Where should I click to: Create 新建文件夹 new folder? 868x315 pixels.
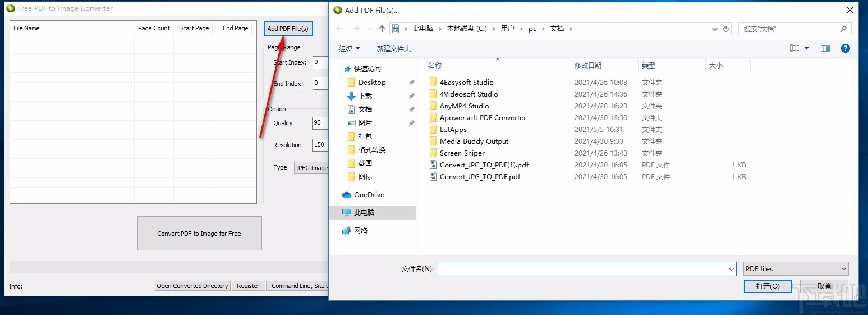[x=394, y=49]
